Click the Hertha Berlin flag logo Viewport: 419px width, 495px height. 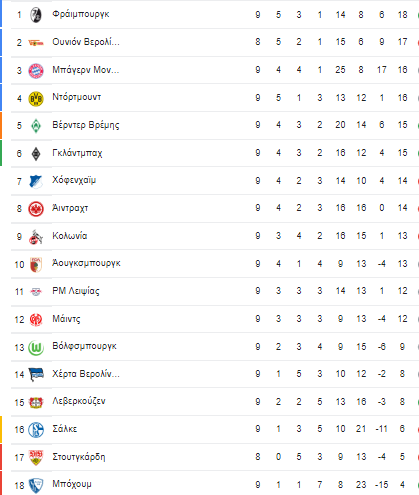pyautogui.click(x=36, y=375)
